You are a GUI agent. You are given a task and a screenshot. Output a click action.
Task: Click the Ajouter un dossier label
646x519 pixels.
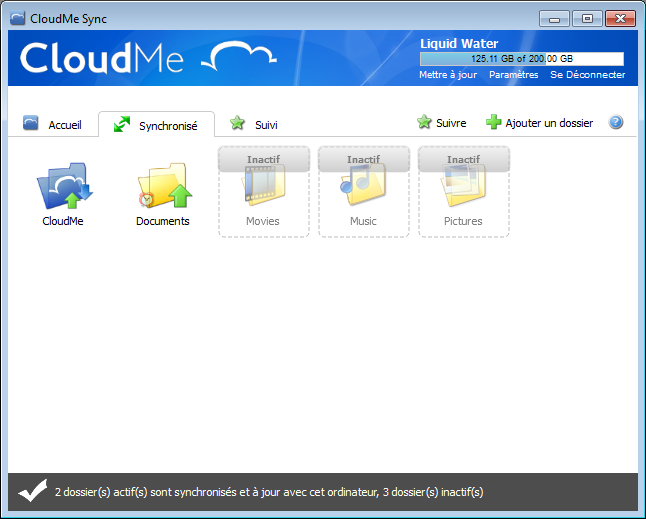coord(549,123)
